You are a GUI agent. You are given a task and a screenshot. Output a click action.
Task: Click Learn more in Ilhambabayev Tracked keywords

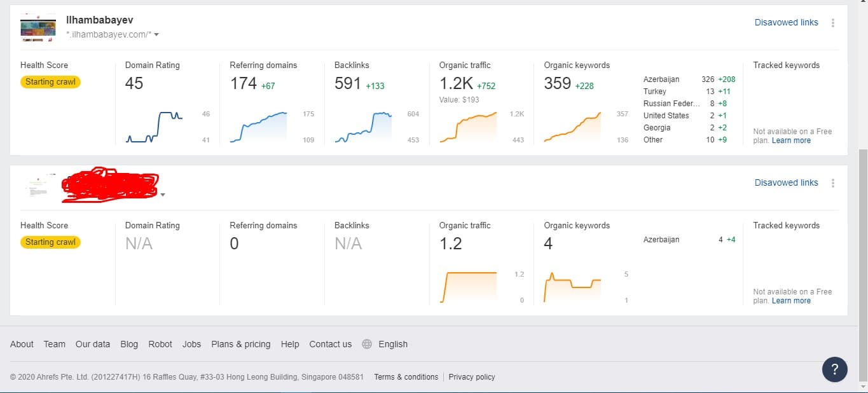[x=791, y=141]
